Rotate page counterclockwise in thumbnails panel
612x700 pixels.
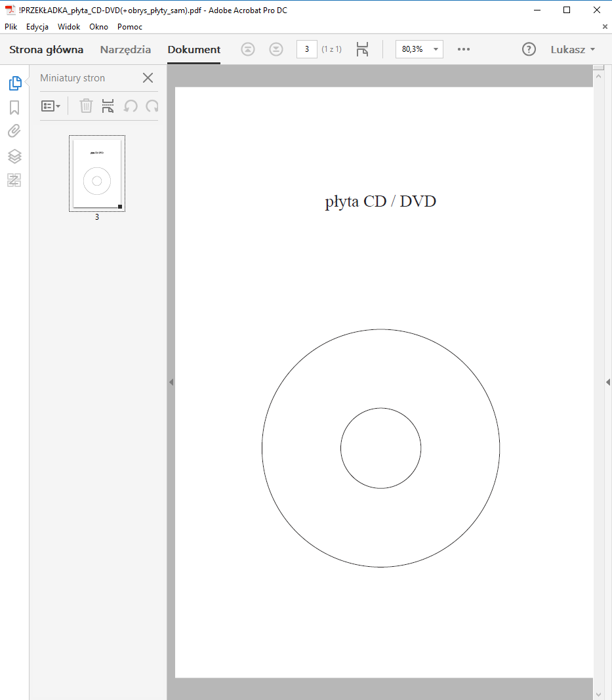131,106
